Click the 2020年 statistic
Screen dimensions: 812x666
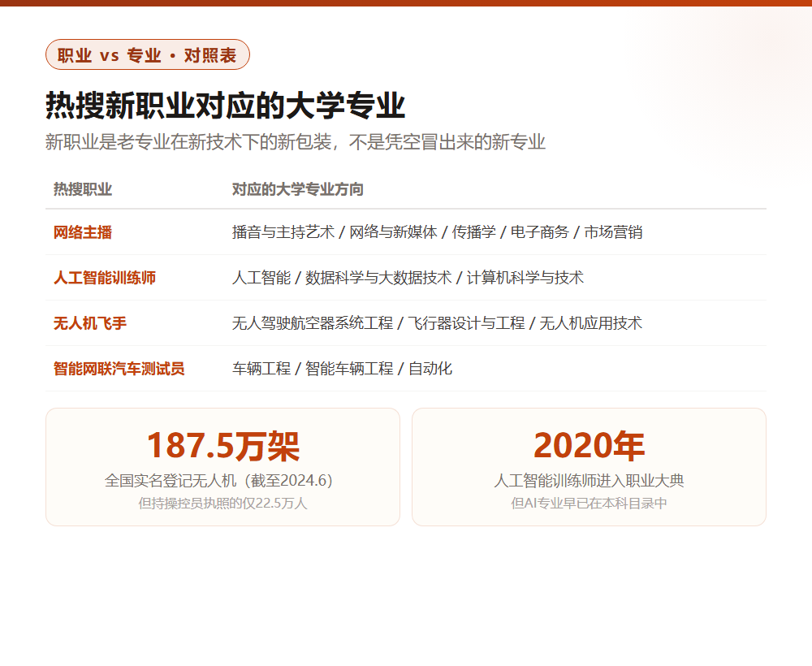pos(590,446)
